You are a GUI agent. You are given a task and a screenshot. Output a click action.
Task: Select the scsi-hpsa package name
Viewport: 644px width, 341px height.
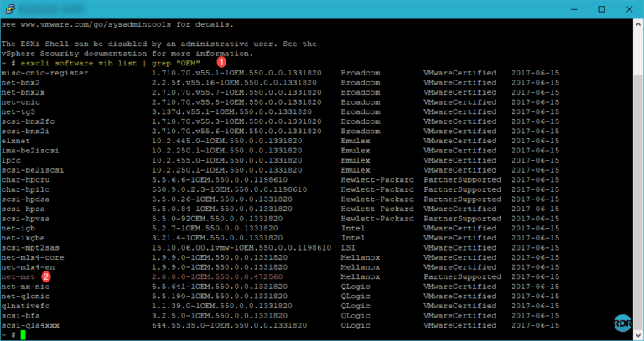pyautogui.click(x=23, y=209)
